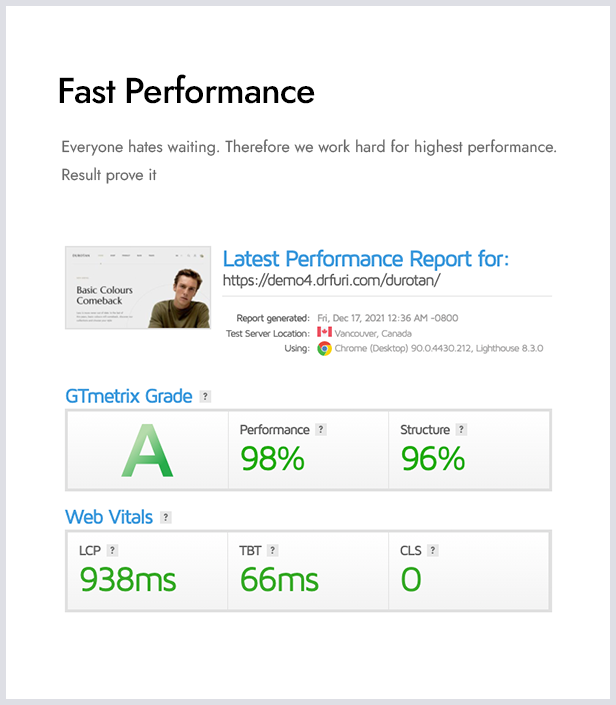
Task: Click the Fast Performance title
Action: [186, 92]
